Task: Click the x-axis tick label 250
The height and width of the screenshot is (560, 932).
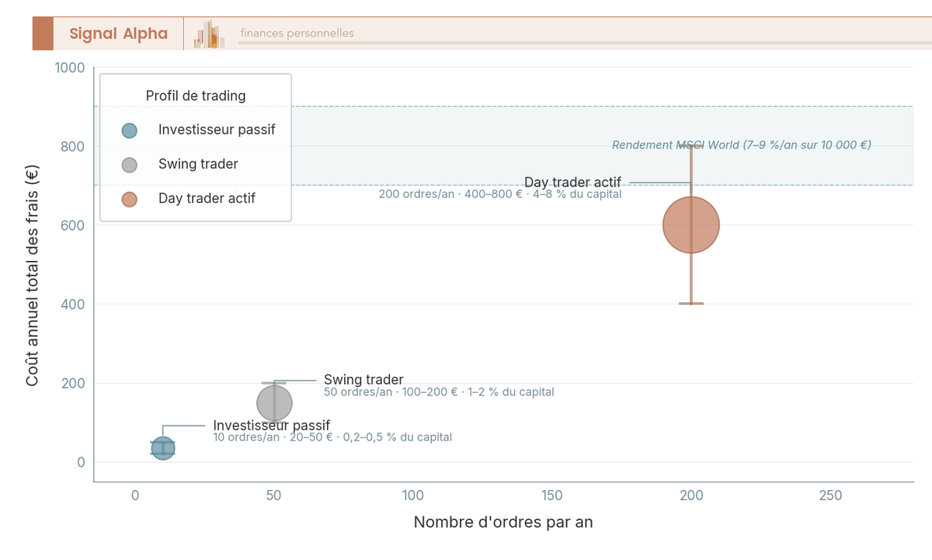Action: click(x=830, y=496)
